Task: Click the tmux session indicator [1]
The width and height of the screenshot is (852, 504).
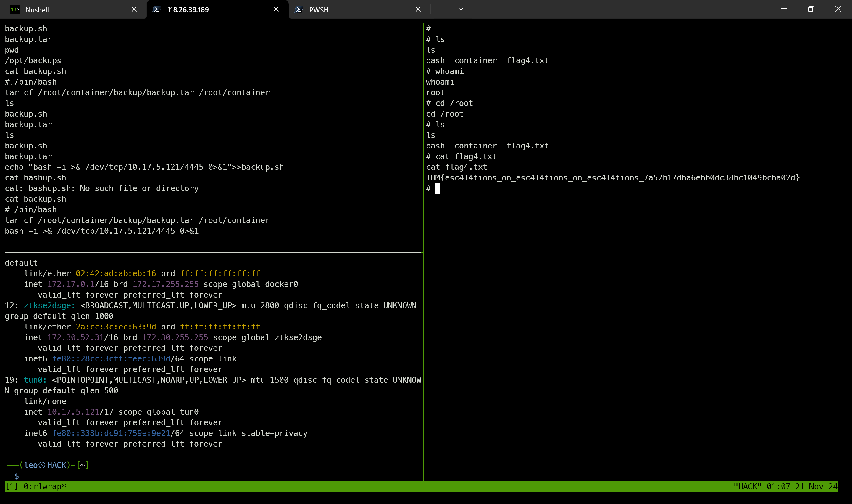Action: point(12,486)
